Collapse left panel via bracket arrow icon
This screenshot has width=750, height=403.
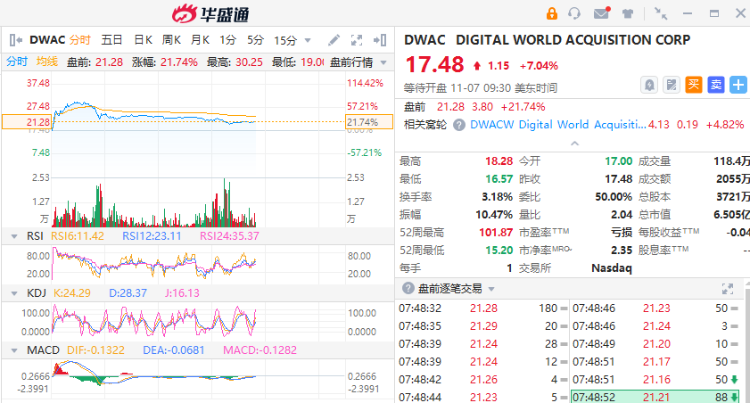click(x=16, y=40)
